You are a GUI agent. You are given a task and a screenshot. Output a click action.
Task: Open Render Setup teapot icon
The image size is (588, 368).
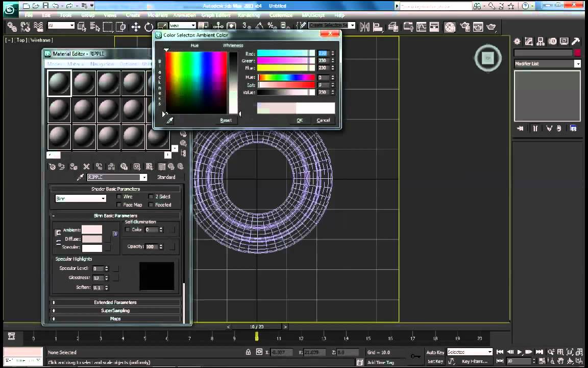(465, 27)
